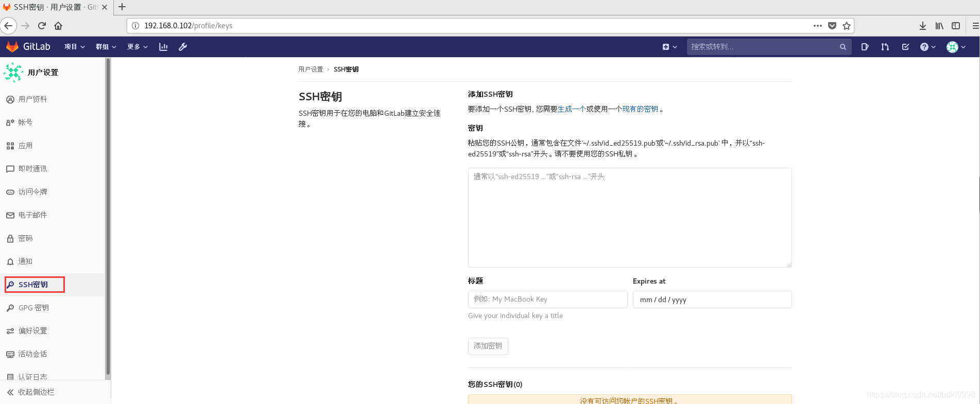Viewport: 980px width, 404px height.
Task: Open 用户资料 in the sidebar
Action: pyautogui.click(x=53, y=99)
